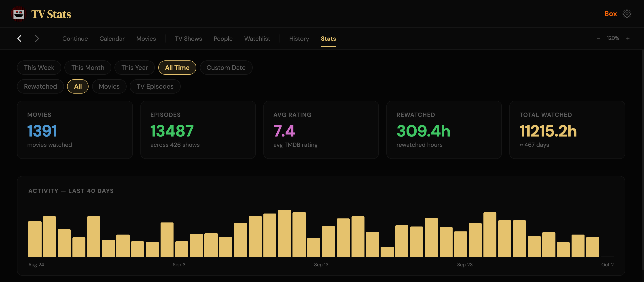Screen dimensions: 644x282
Task: Click the 120% zoom level text
Action: point(613,38)
